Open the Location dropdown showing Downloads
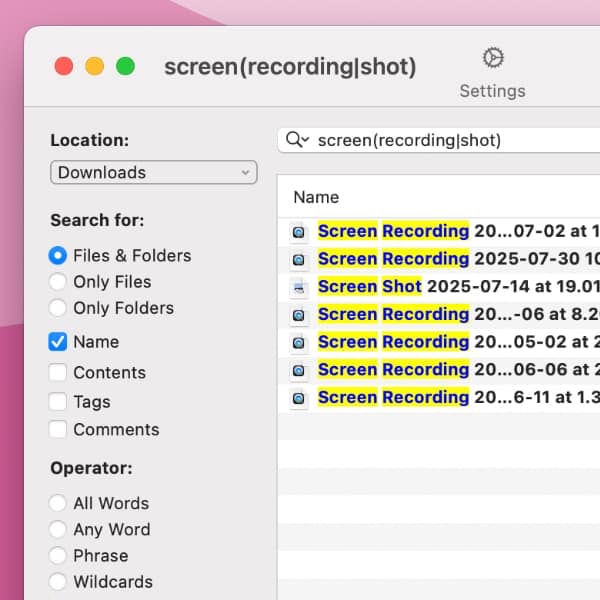Screen dimensions: 600x600 tap(153, 173)
